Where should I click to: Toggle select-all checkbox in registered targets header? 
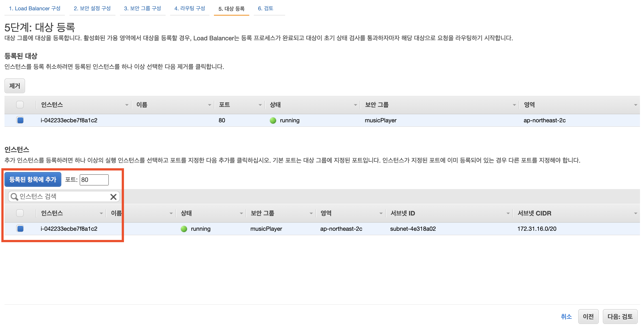click(20, 105)
